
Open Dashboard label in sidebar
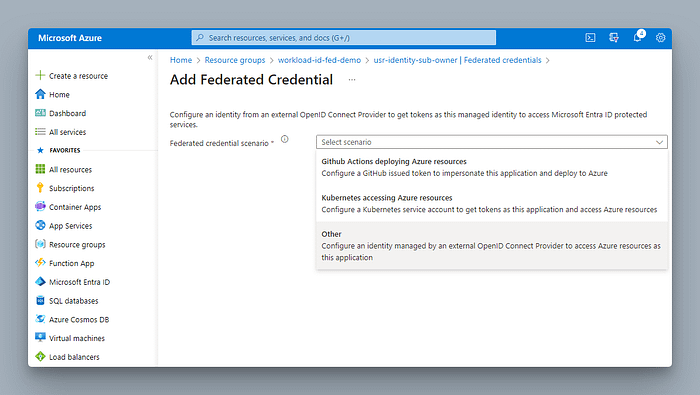click(x=67, y=113)
